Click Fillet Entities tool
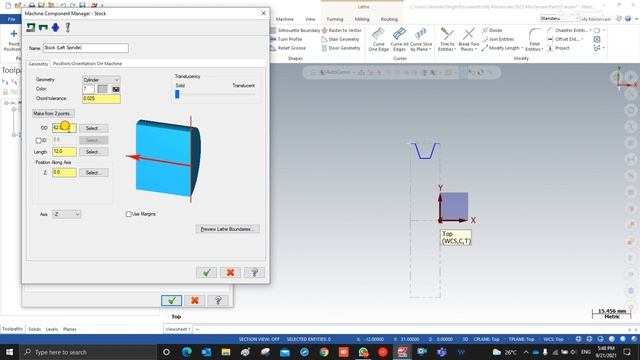The image size is (640, 360). point(534,40)
